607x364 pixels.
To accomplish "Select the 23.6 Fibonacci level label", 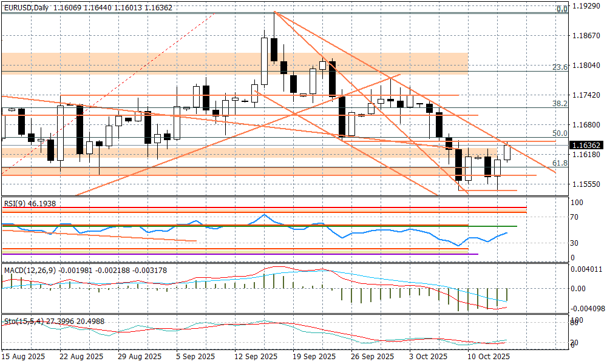I will tap(560, 67).
